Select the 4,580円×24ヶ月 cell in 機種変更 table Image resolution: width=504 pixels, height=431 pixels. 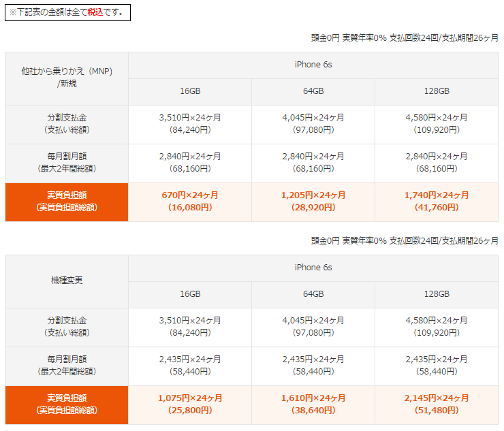(x=437, y=328)
